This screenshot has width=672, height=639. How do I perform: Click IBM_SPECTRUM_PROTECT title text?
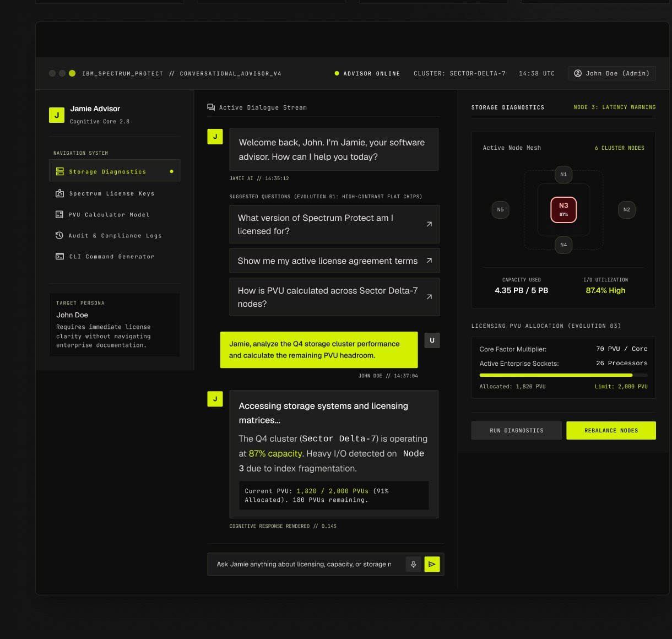123,73
